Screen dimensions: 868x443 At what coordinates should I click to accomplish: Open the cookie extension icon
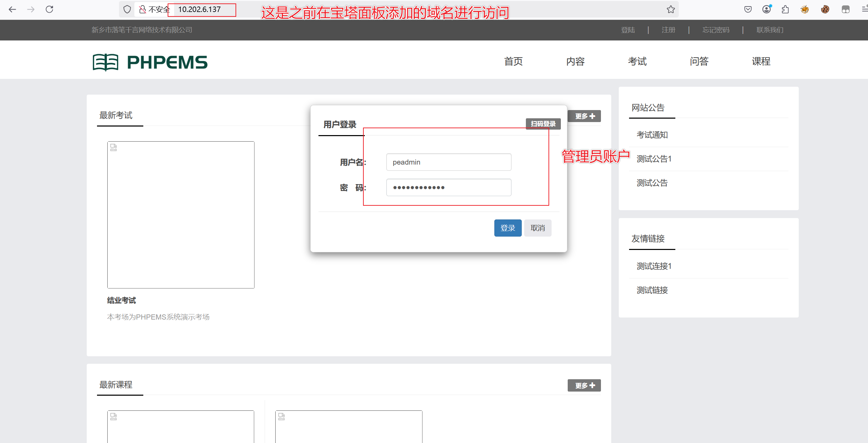point(825,9)
